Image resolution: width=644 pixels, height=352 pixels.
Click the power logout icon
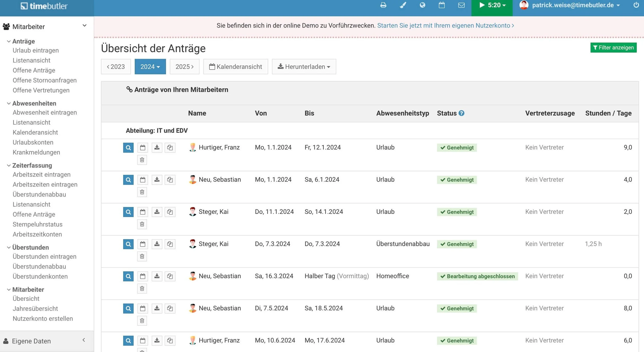coord(636,5)
